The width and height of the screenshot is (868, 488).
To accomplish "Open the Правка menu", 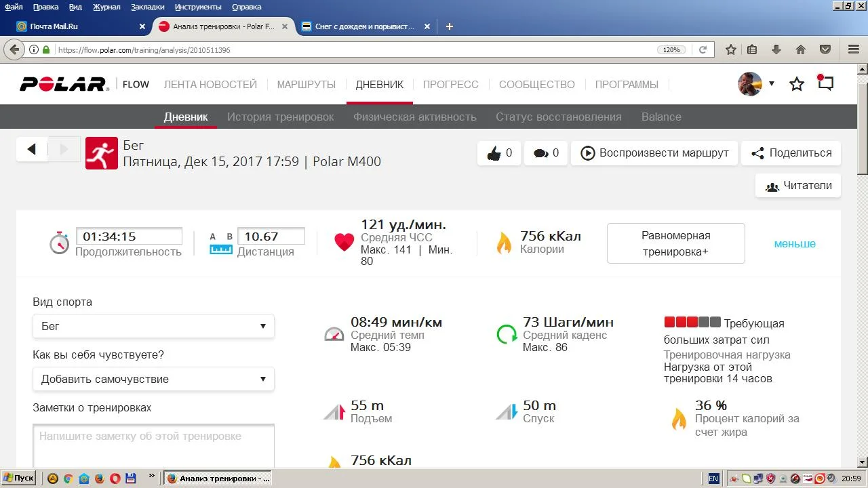I will click(x=45, y=7).
